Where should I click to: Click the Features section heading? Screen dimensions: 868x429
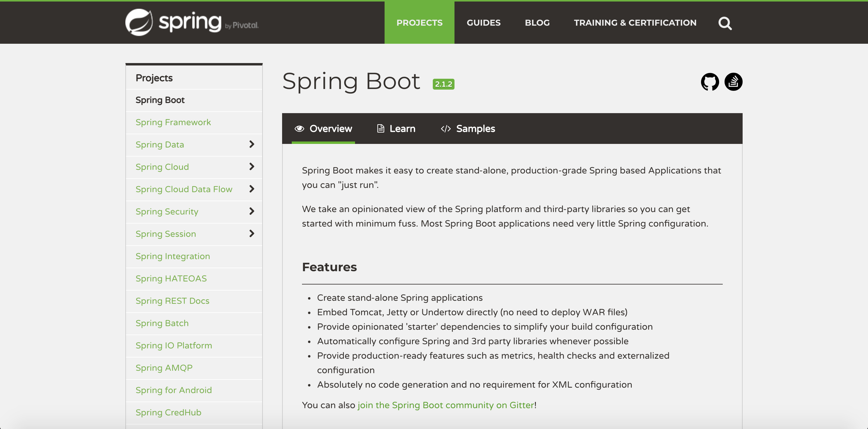pos(329,267)
